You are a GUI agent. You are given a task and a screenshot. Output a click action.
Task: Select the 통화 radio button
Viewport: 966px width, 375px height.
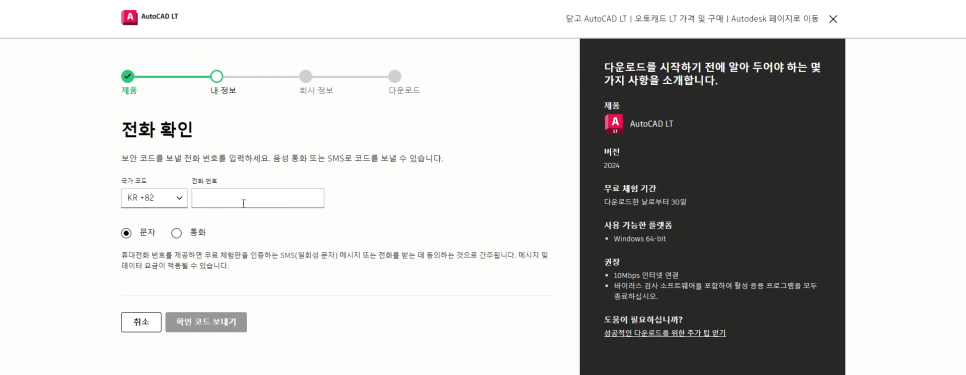[177, 233]
